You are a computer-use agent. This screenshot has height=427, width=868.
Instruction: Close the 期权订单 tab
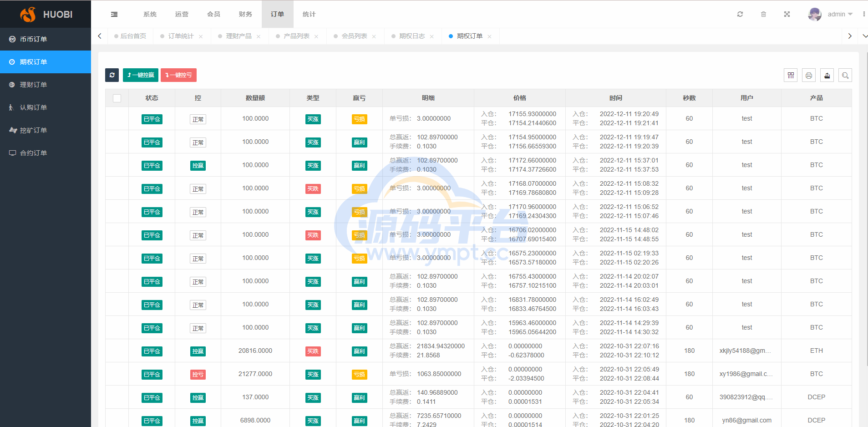(x=490, y=36)
